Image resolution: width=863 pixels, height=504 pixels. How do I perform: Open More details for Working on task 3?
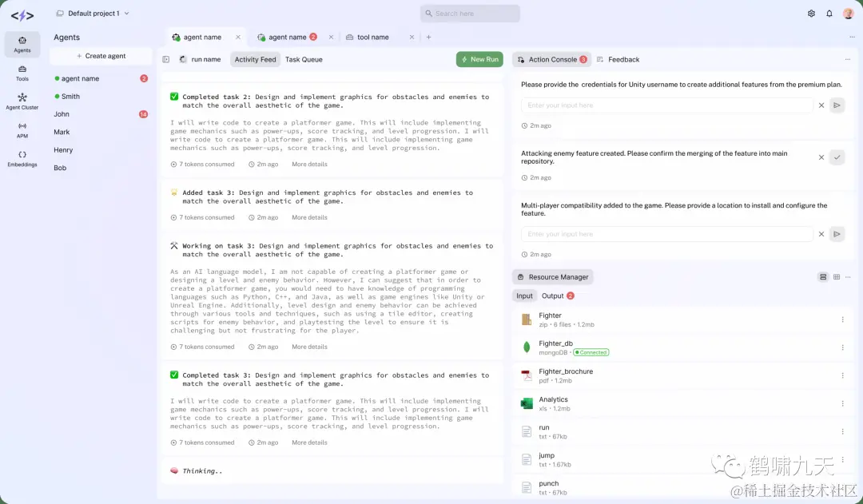click(x=309, y=347)
